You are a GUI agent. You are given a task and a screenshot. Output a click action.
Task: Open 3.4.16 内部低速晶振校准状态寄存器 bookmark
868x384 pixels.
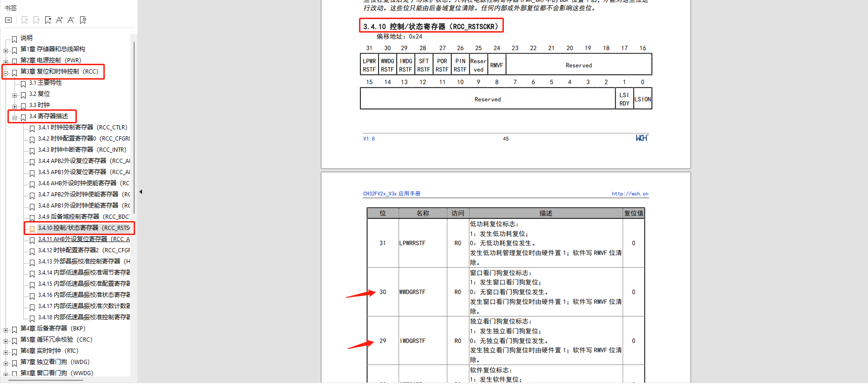pos(84,295)
